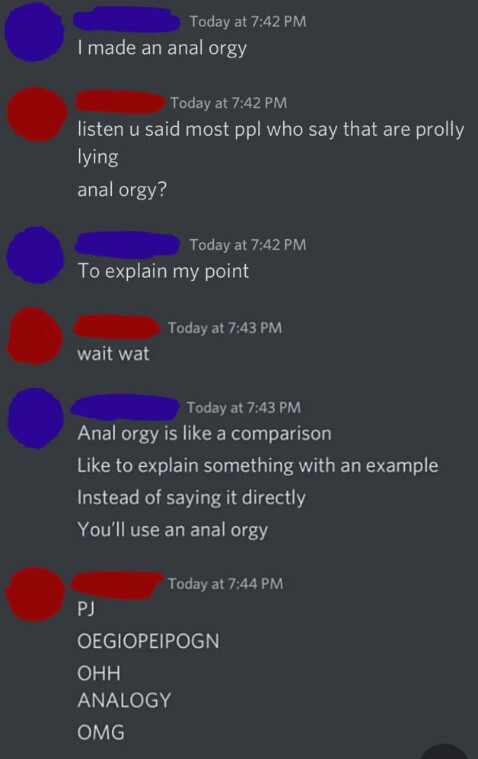Open the blue redacted username above "I made an anal orgy"

[x=126, y=20]
